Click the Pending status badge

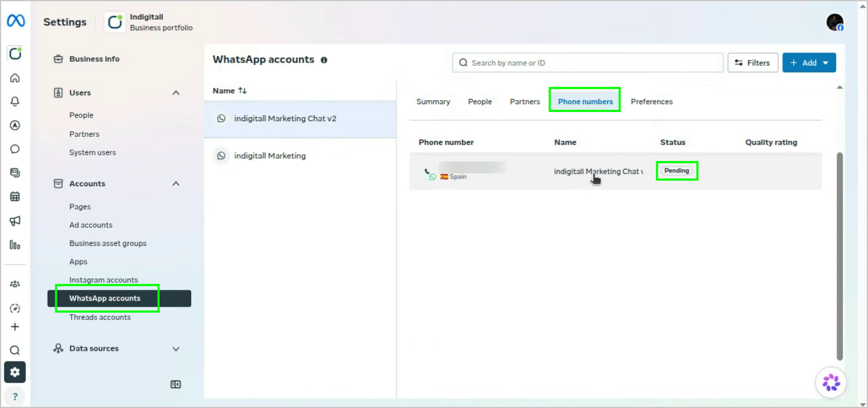point(677,171)
